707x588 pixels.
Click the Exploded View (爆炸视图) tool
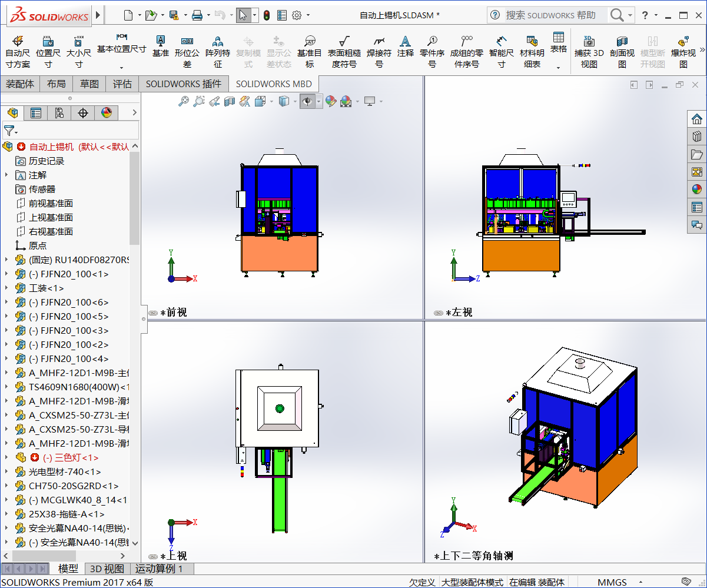(683, 52)
